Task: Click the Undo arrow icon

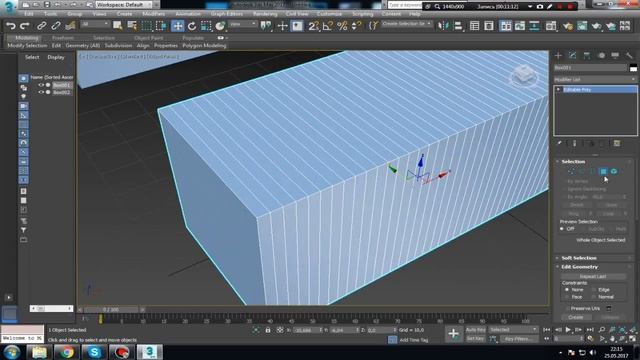Action: point(11,26)
